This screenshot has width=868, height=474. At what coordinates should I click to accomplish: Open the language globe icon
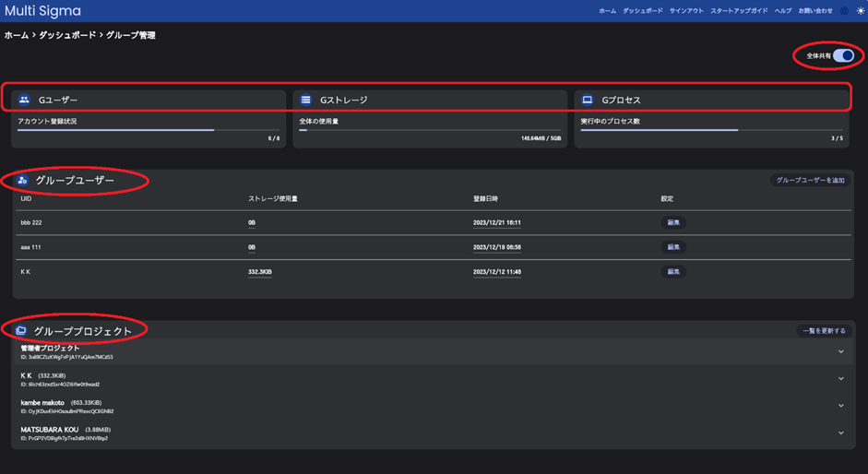[844, 11]
